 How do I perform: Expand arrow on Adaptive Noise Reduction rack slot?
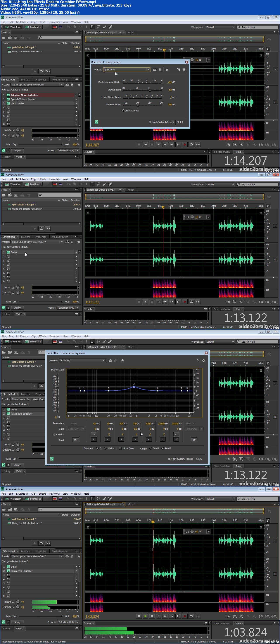click(76, 95)
